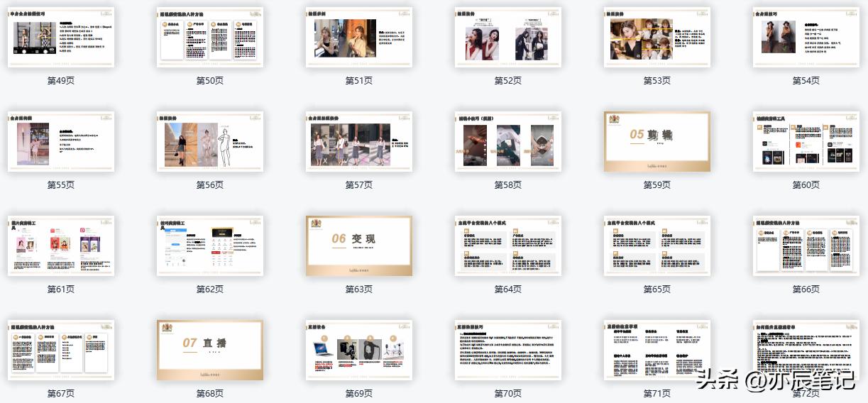Viewport: 868px width, 403px height.
Task: Select the slide thumbnail for 第53页
Action: [657, 38]
